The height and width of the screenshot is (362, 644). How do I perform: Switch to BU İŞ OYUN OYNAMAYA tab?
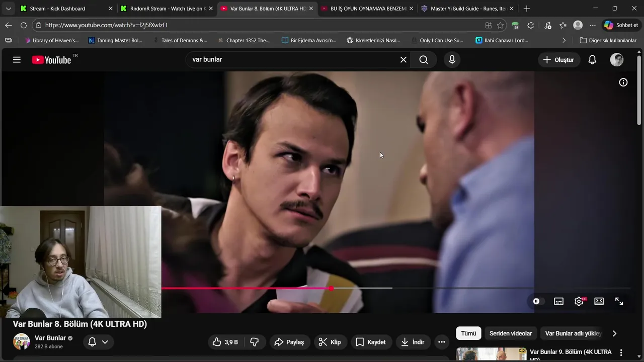pyautogui.click(x=368, y=9)
